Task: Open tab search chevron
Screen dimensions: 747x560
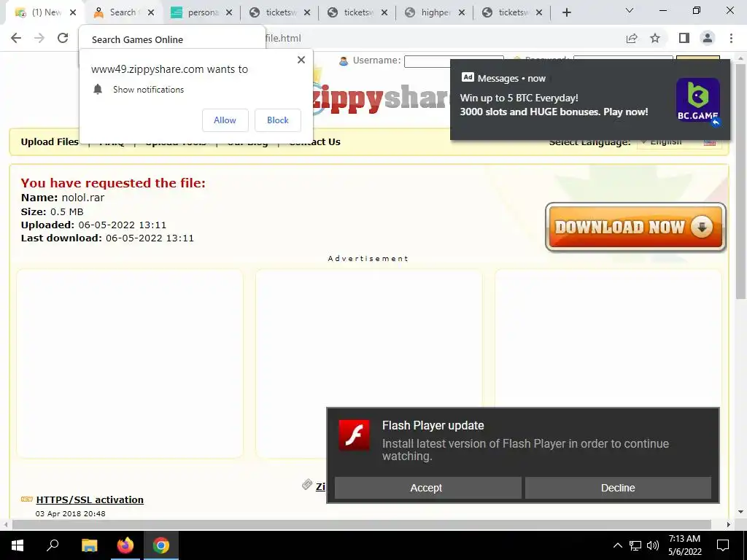Action: pos(630,10)
